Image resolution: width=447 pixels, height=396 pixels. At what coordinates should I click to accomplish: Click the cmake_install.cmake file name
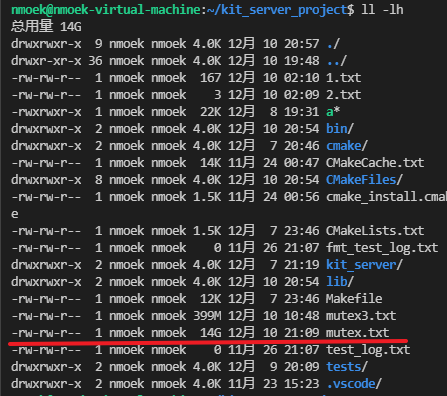coord(386,197)
